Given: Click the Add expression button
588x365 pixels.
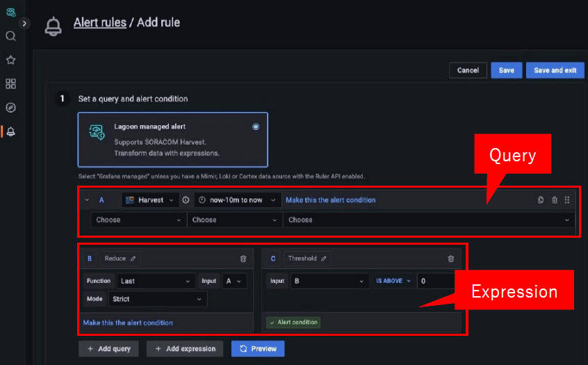Looking at the screenshot, I should point(185,349).
